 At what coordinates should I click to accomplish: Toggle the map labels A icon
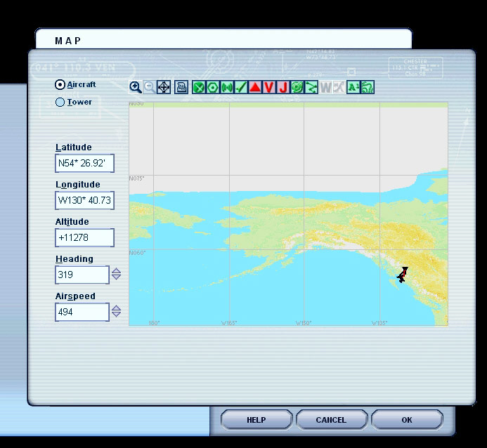353,87
